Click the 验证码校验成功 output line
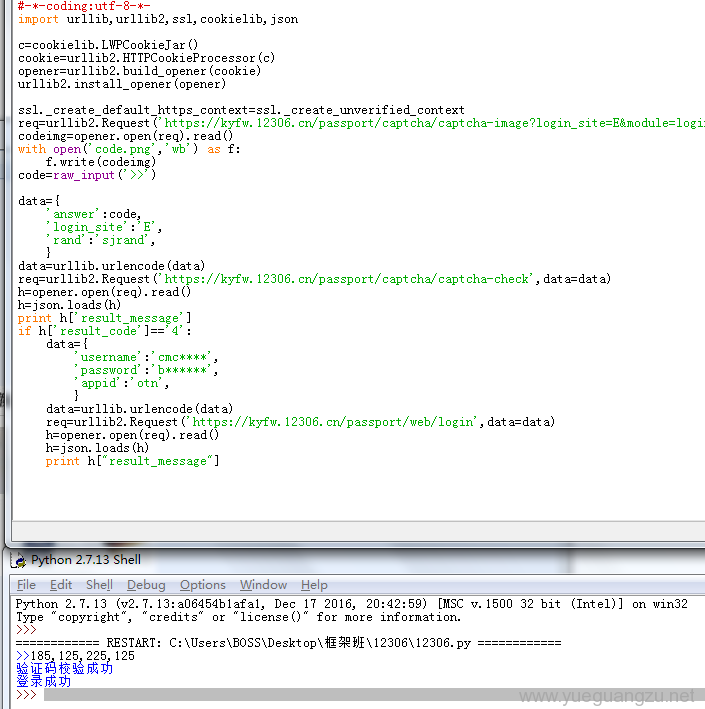 point(64,668)
